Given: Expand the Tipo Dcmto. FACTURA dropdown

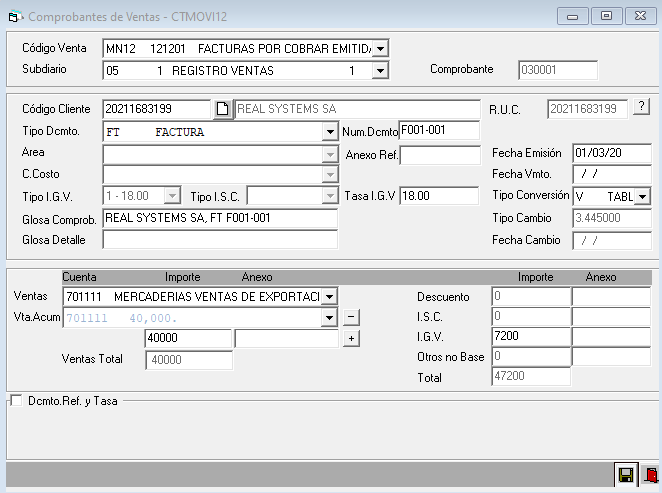Looking at the screenshot, I should click(x=330, y=132).
